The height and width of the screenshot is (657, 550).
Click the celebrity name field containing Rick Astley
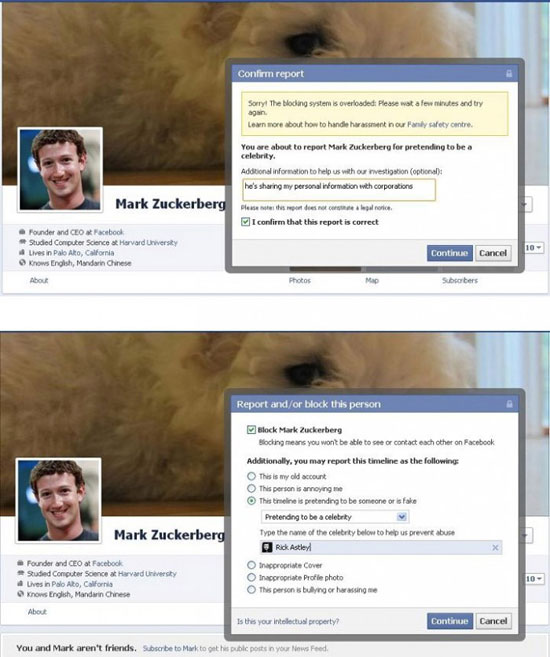pos(381,547)
